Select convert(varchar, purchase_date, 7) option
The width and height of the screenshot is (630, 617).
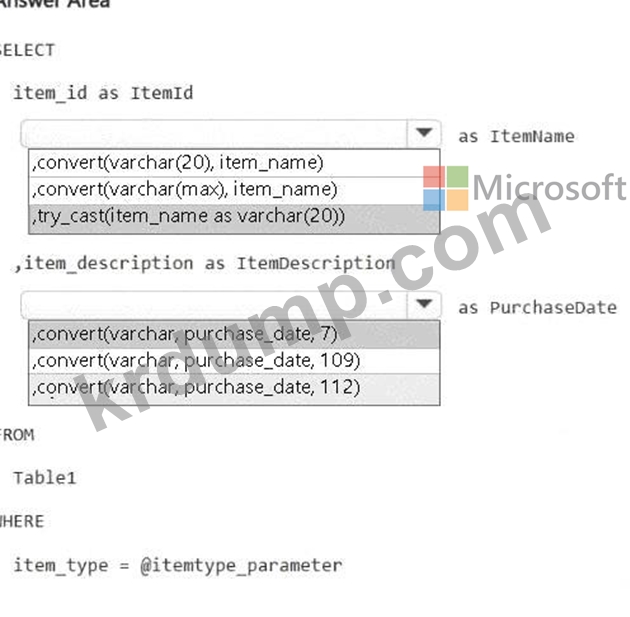coord(234,335)
